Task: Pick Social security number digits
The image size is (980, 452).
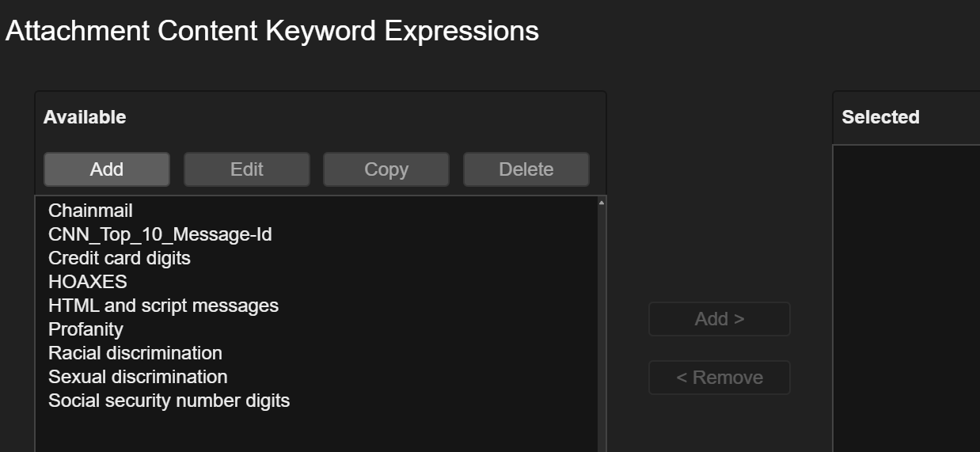Action: [169, 401]
